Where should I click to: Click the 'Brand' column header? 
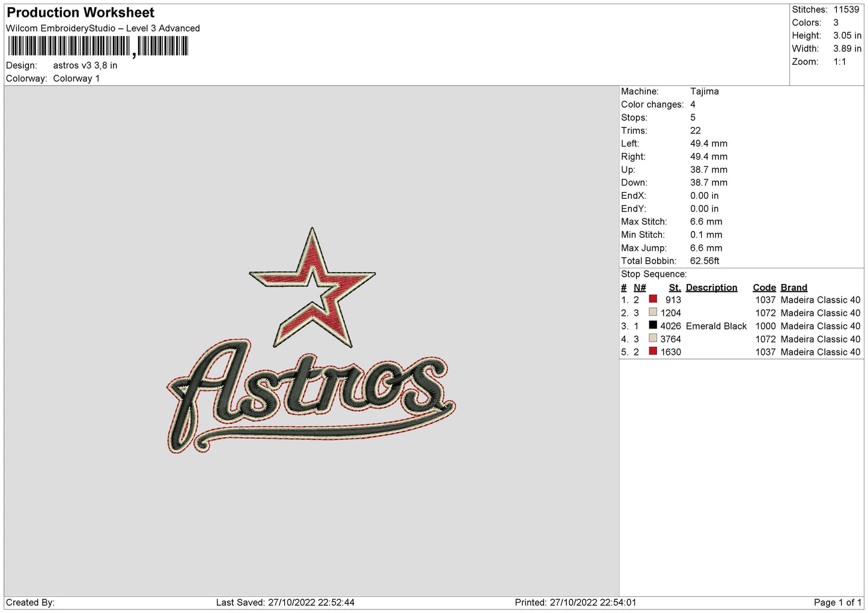(x=794, y=288)
